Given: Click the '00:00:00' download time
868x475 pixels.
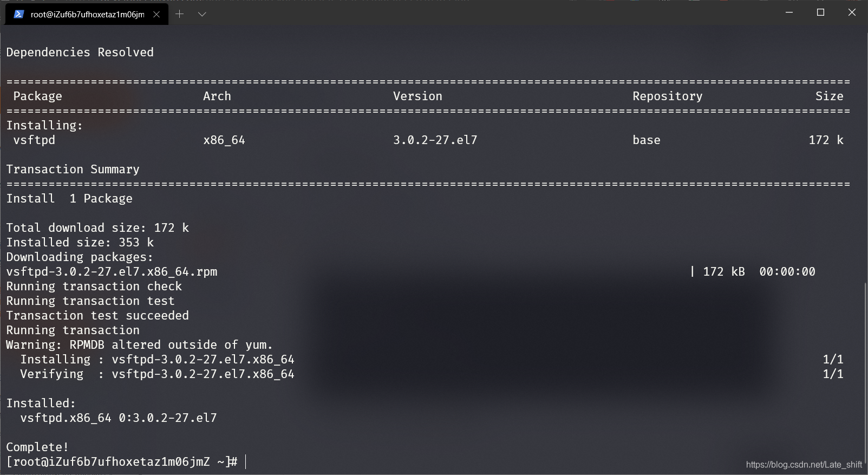Looking at the screenshot, I should click(787, 272).
